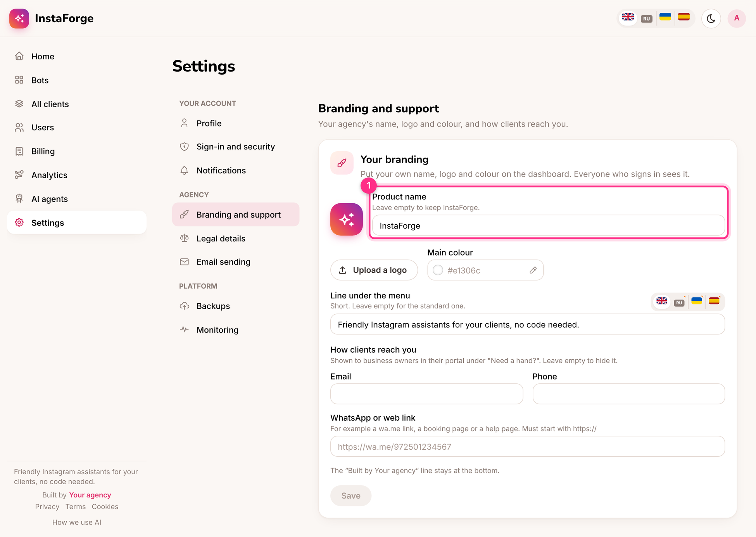Select Spanish flag for menu line translation
756x537 pixels.
pyautogui.click(x=714, y=301)
